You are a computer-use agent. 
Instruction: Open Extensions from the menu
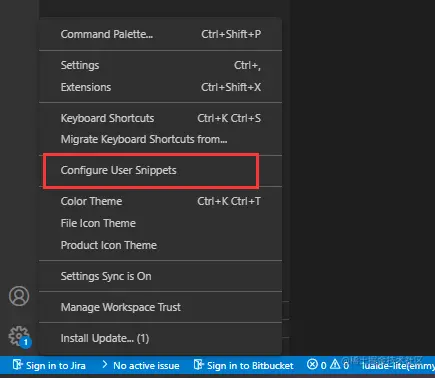161,87
